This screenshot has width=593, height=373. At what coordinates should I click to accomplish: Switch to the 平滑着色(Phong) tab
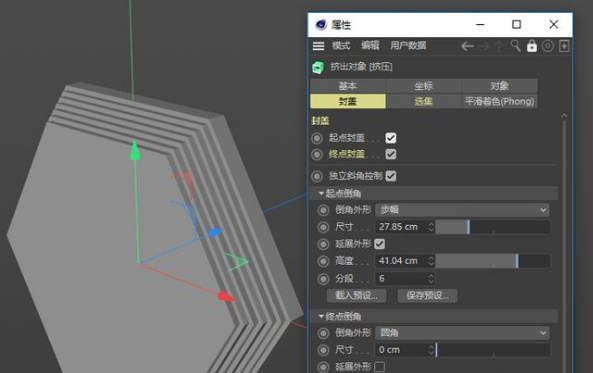click(500, 101)
